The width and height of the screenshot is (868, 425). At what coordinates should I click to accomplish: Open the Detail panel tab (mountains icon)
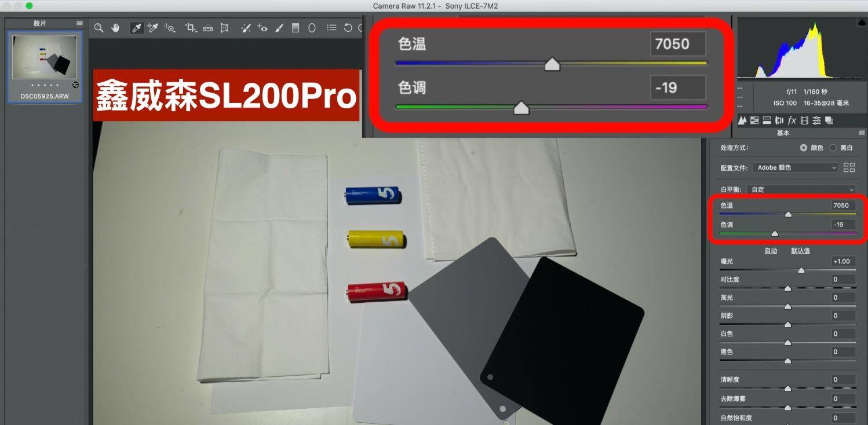742,120
